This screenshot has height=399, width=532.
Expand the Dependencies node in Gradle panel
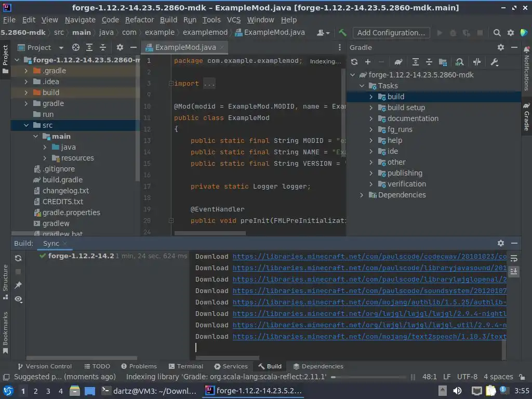click(x=362, y=195)
